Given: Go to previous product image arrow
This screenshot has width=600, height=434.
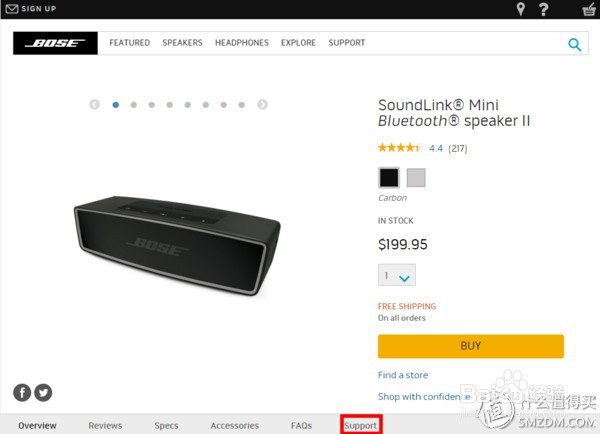Looking at the screenshot, I should (x=95, y=104).
